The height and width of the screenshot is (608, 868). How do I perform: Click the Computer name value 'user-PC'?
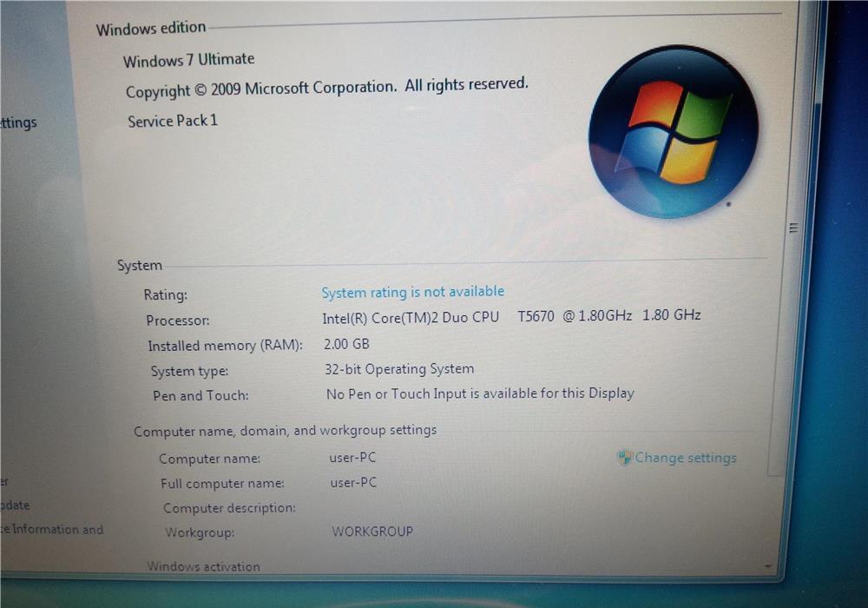pyautogui.click(x=352, y=458)
